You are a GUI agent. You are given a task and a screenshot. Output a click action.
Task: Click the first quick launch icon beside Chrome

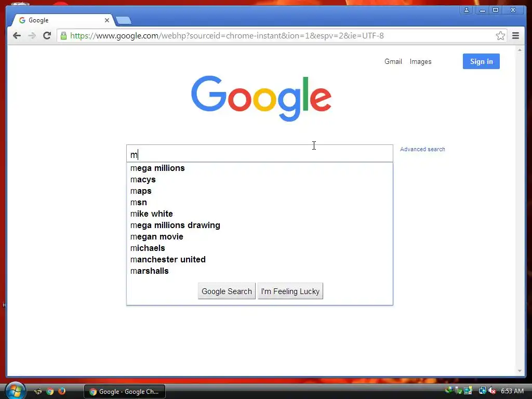(x=37, y=392)
